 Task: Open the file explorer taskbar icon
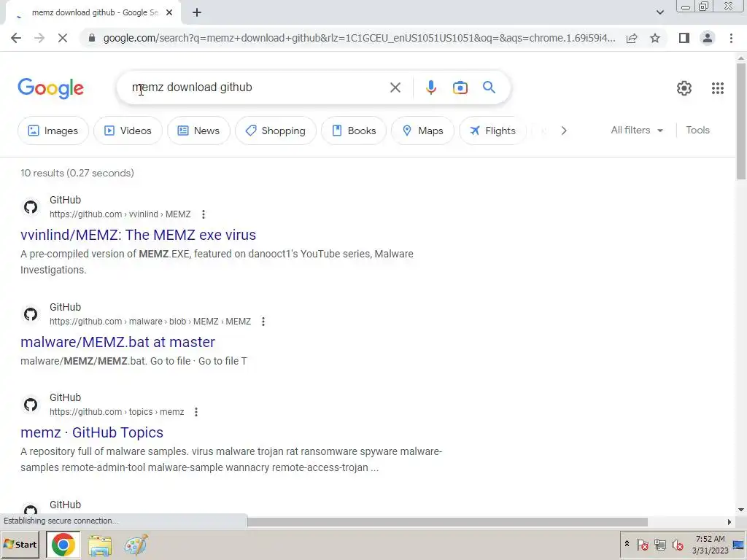(x=99, y=545)
